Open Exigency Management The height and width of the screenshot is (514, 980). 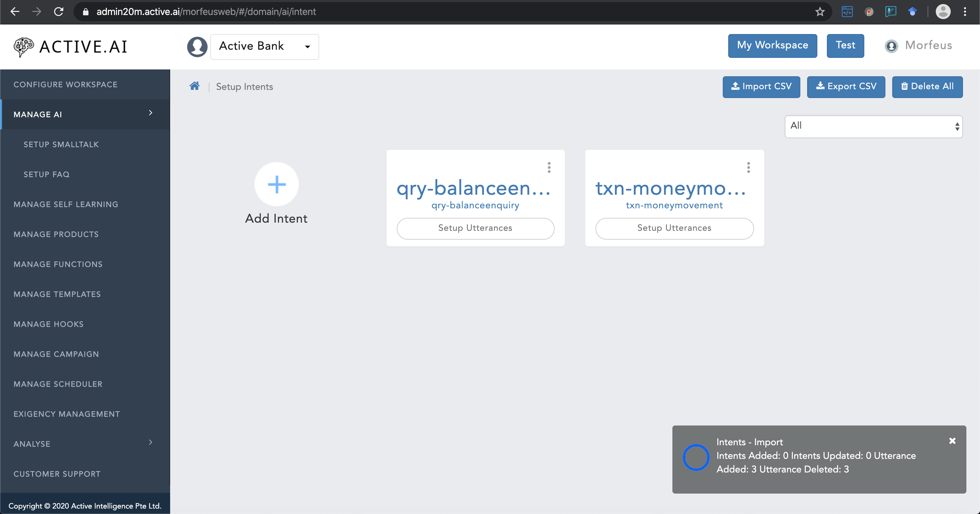click(x=67, y=414)
